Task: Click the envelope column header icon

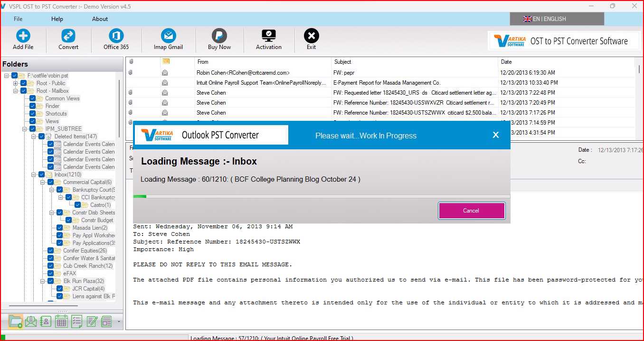Action: (166, 62)
